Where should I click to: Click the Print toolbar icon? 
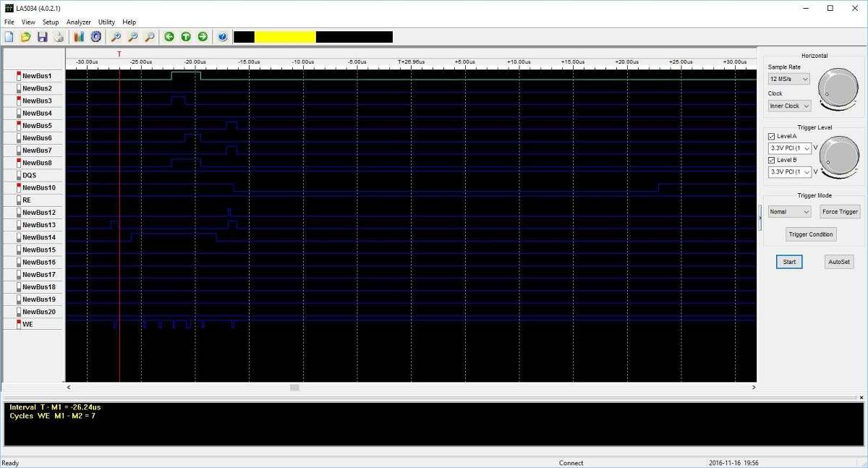[59, 37]
